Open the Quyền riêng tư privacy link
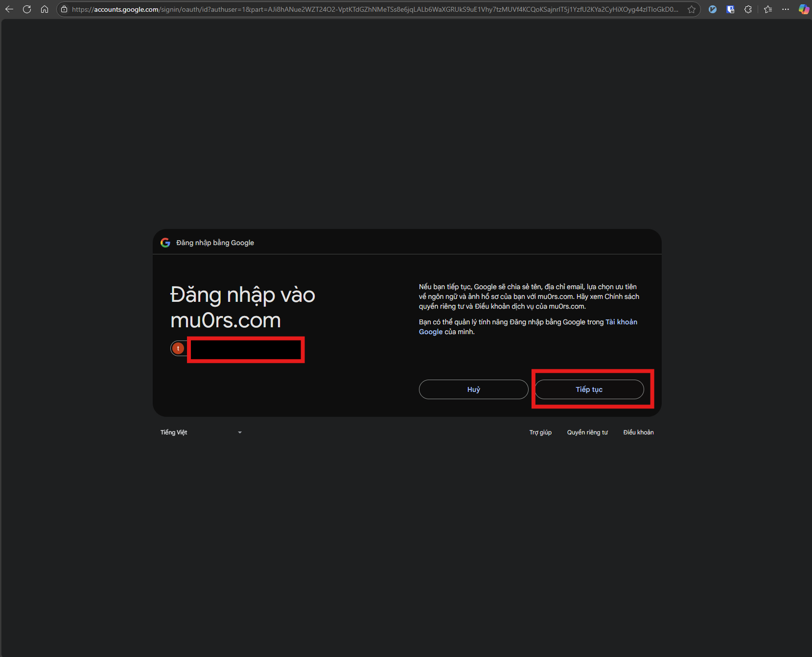Screen dimensions: 812x657 coord(587,432)
